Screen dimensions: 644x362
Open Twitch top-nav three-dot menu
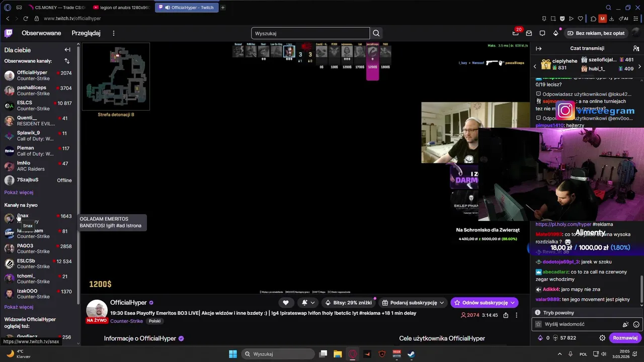[x=114, y=33]
